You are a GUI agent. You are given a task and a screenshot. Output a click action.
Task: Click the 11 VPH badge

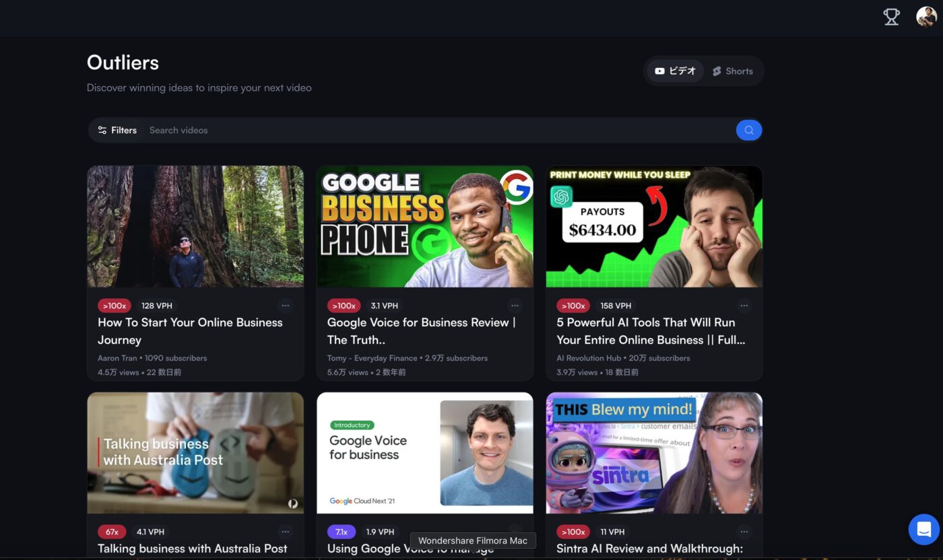[612, 532]
